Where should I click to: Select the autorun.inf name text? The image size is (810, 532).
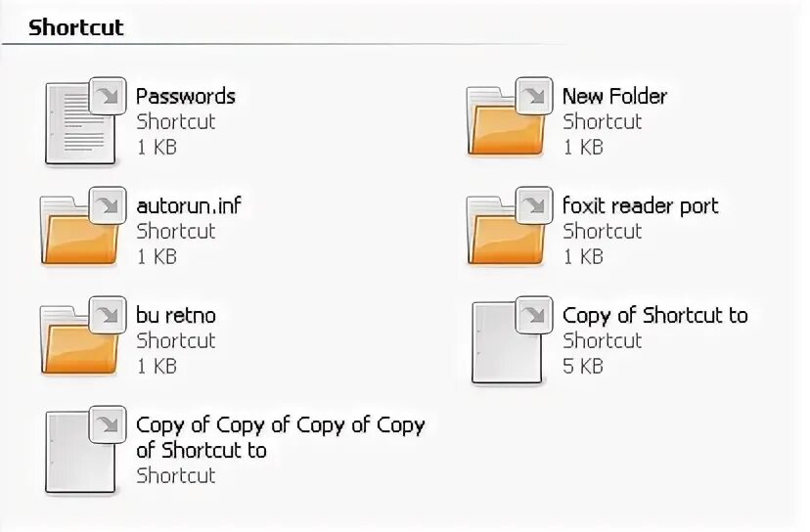point(189,206)
